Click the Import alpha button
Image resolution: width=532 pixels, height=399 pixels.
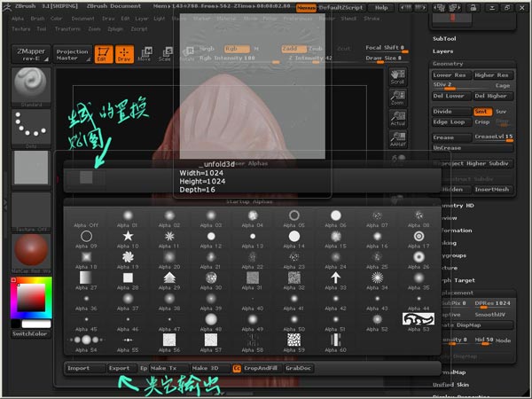tap(85, 368)
